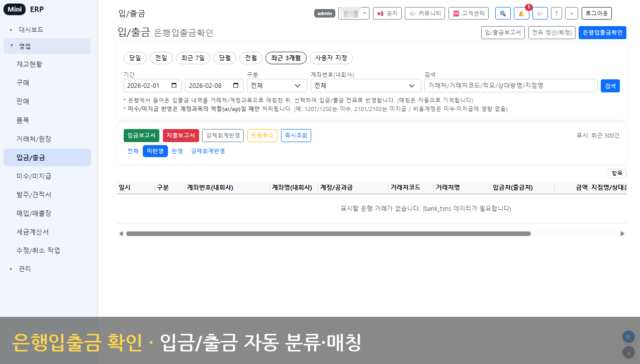Switch to the 미반영 status tab

point(155,151)
